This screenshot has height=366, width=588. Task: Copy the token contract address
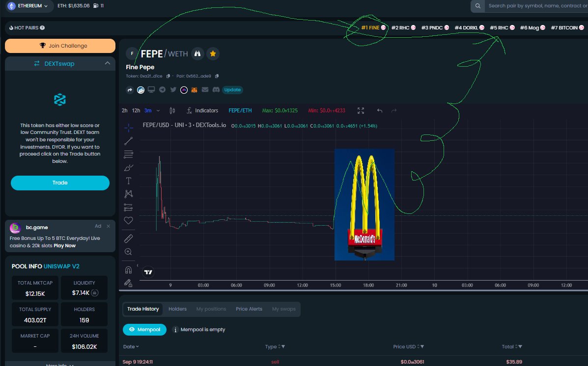click(x=168, y=76)
